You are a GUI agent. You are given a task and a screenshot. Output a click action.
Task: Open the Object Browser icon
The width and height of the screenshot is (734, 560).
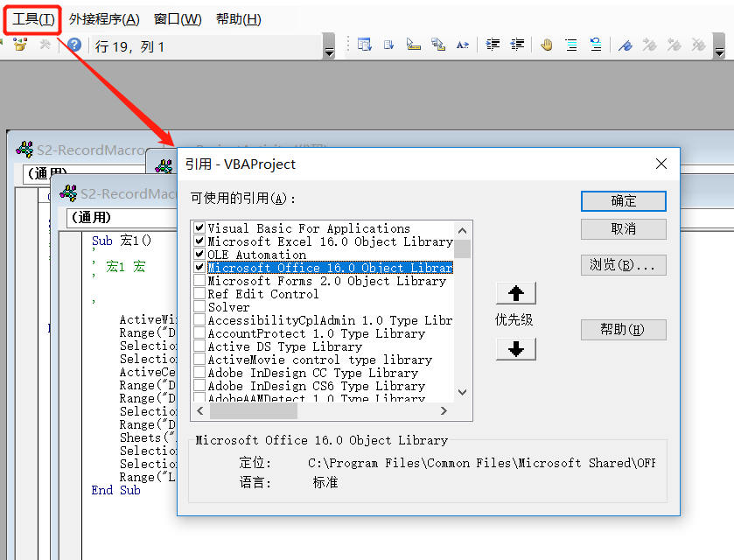point(19,45)
